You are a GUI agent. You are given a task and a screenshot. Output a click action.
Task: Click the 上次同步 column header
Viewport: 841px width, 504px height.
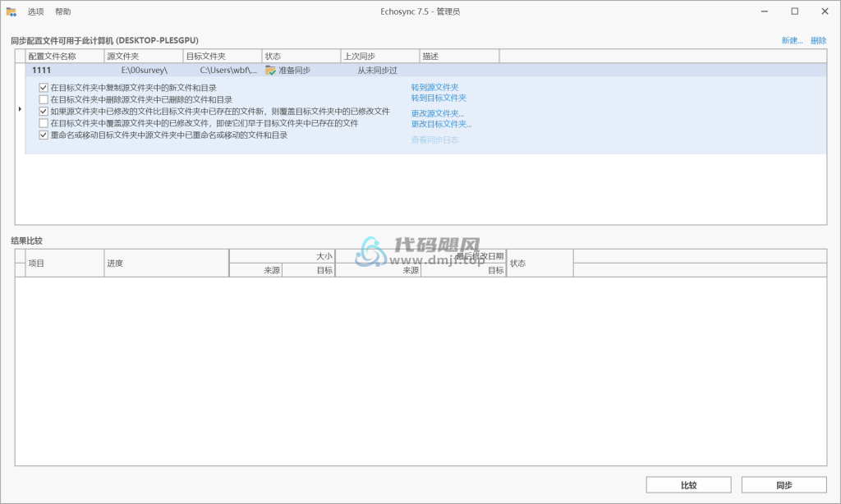[x=379, y=57]
